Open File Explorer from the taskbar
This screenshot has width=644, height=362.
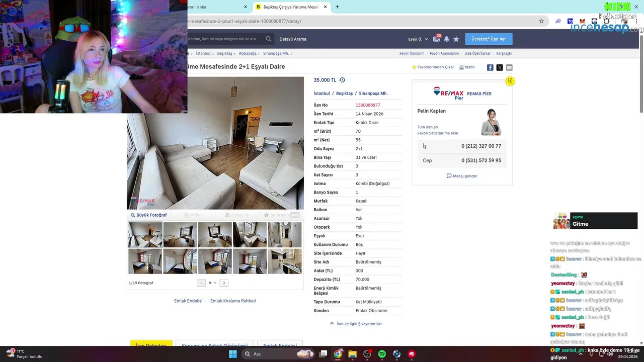tap(353, 354)
